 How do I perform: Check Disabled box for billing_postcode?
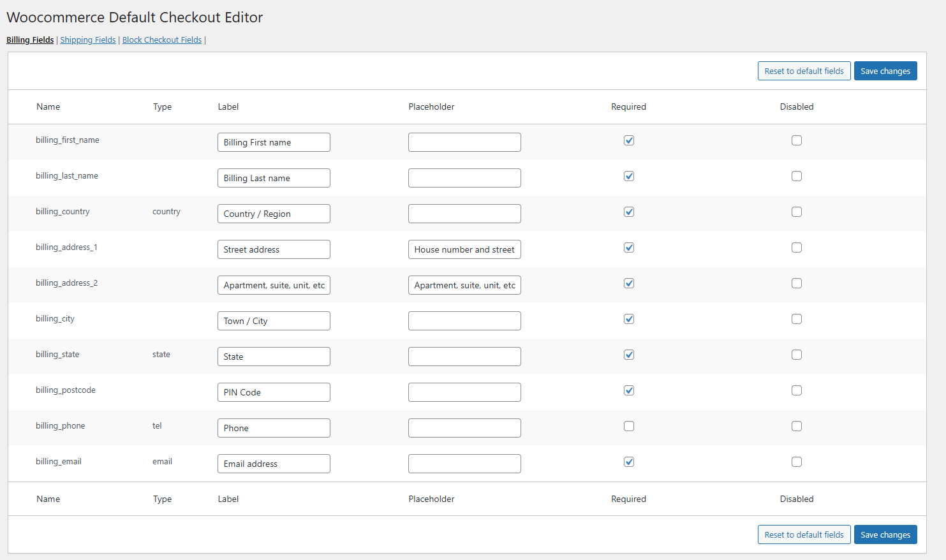[x=797, y=390]
